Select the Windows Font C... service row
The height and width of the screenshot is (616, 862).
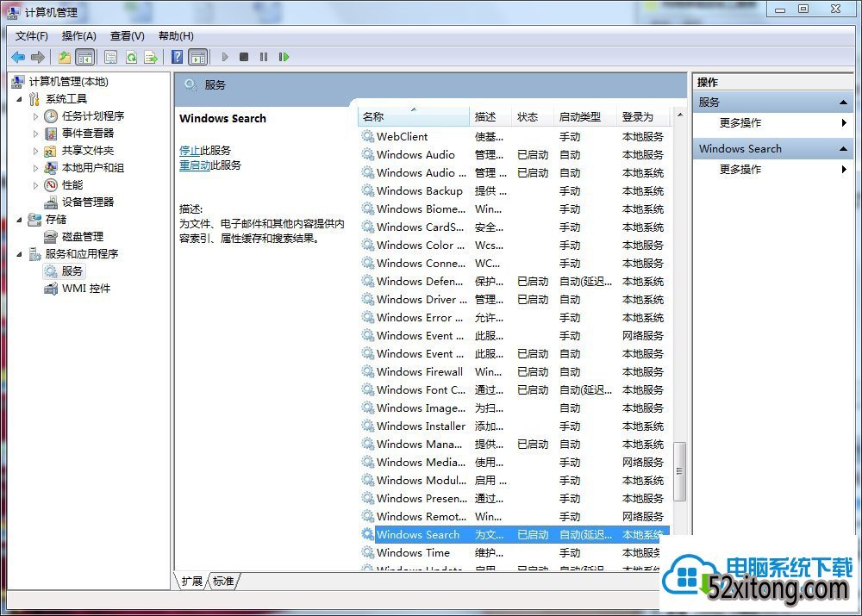point(515,389)
